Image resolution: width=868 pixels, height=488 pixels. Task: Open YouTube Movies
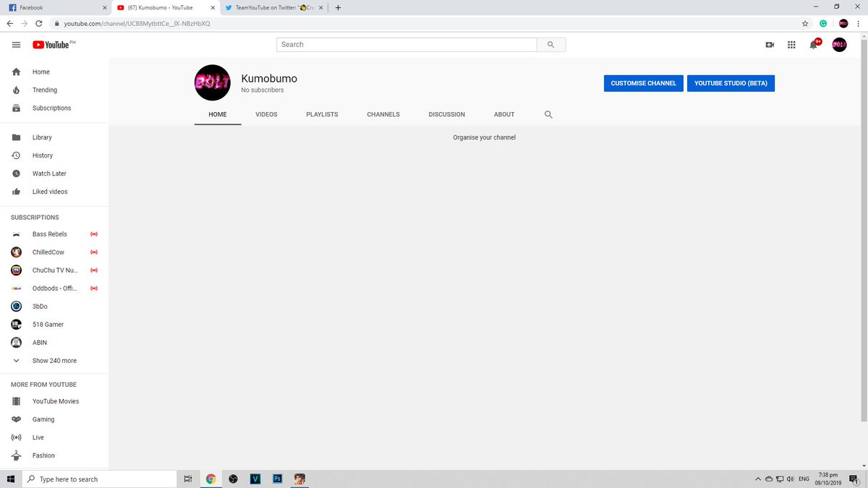[54, 401]
